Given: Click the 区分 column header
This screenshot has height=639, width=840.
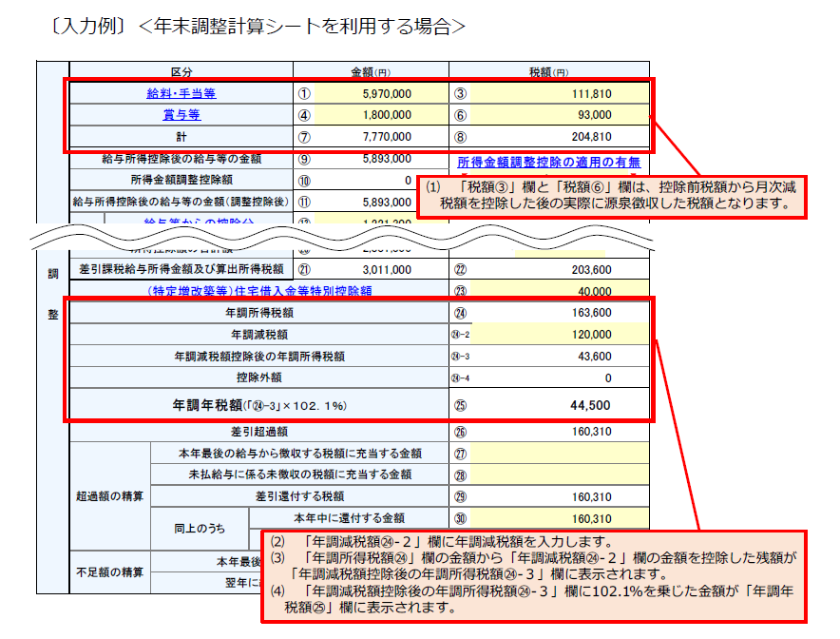Looking at the screenshot, I should 180,68.
